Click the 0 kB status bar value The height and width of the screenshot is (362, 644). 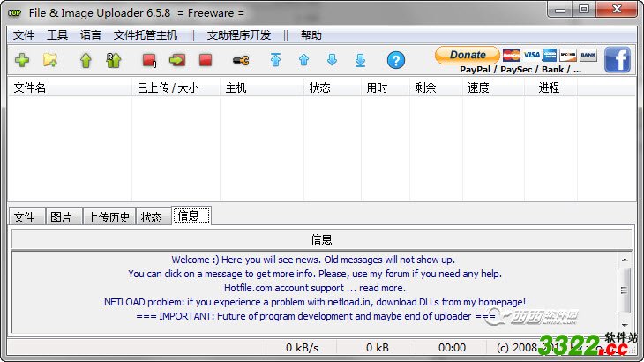pos(377,348)
